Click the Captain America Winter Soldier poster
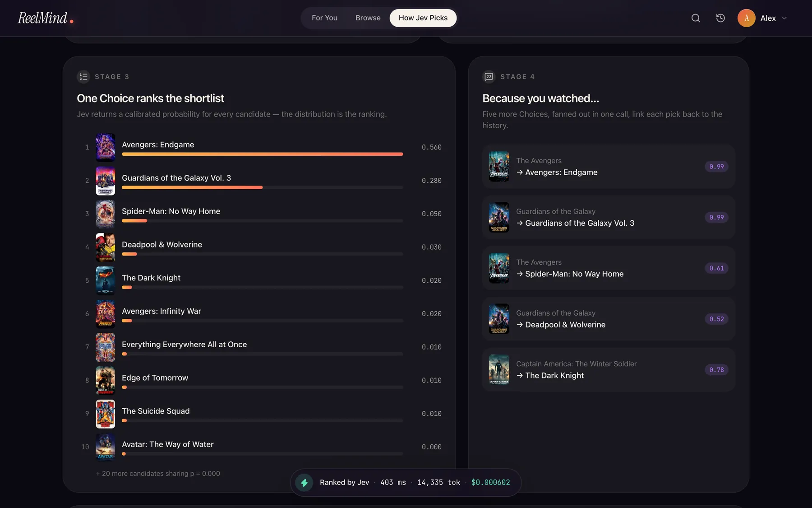Screen dimensions: 812x508 pyautogui.click(x=499, y=370)
